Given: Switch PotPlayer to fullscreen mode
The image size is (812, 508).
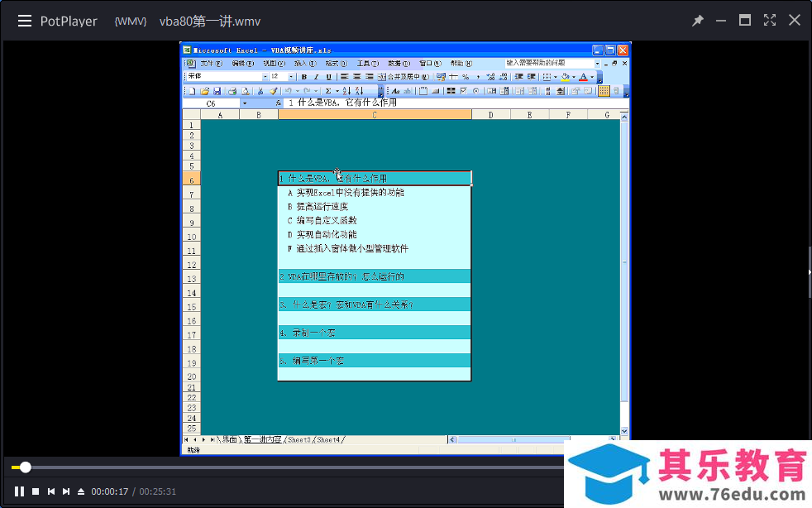Looking at the screenshot, I should 770,20.
